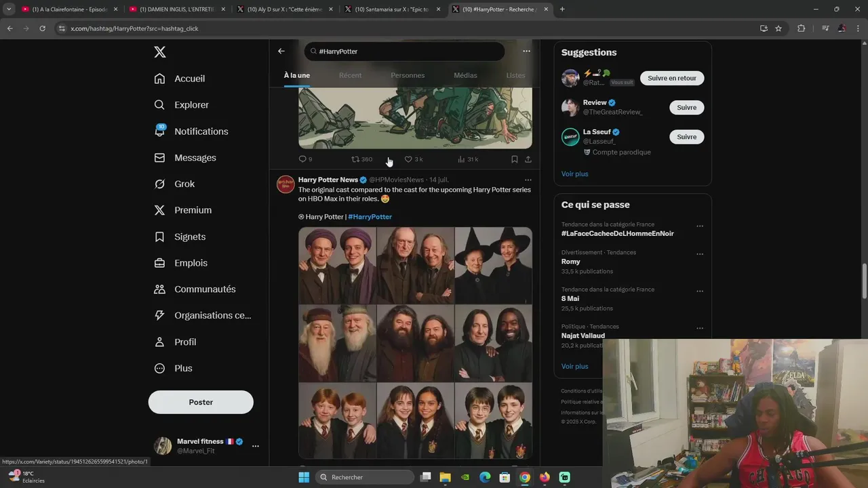
Task: Click taskbar Rechercher search box
Action: tap(363, 477)
